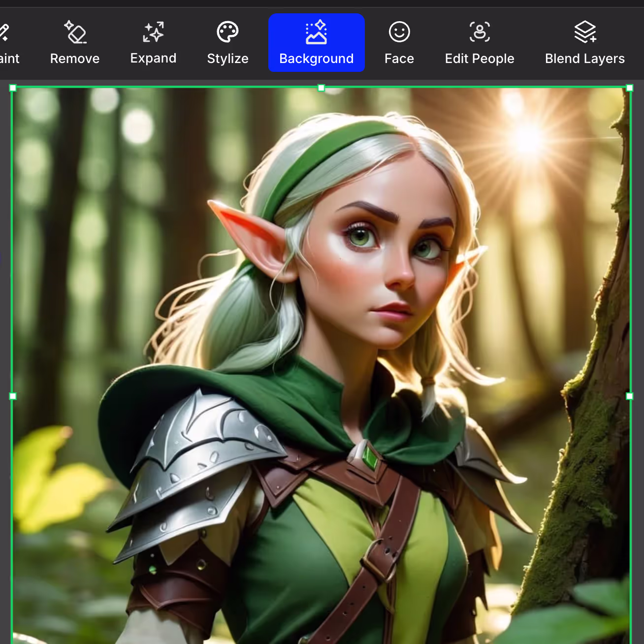The image size is (644, 644).
Task: Click the top-right selection corner handle
Action: (x=629, y=88)
